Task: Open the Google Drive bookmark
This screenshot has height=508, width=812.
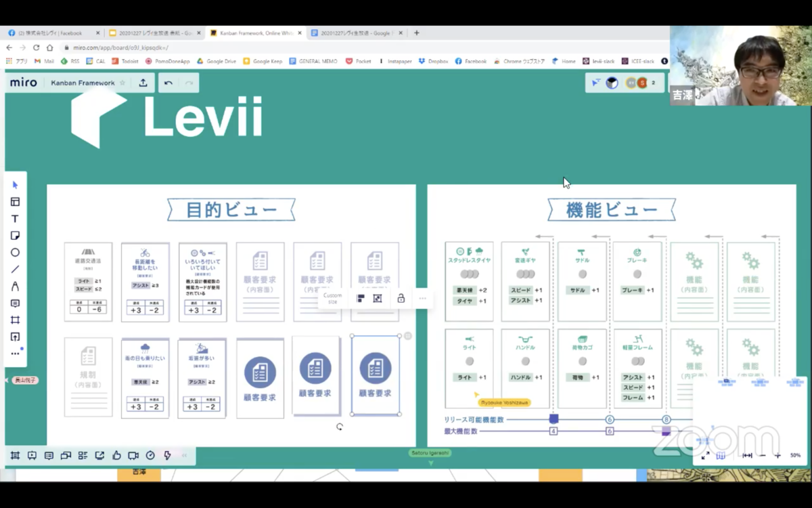Action: point(217,61)
